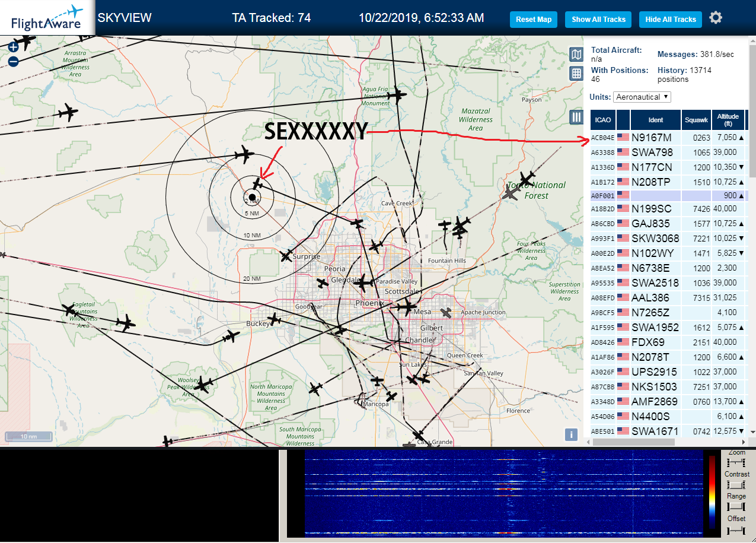Click the flag column header

click(623, 120)
